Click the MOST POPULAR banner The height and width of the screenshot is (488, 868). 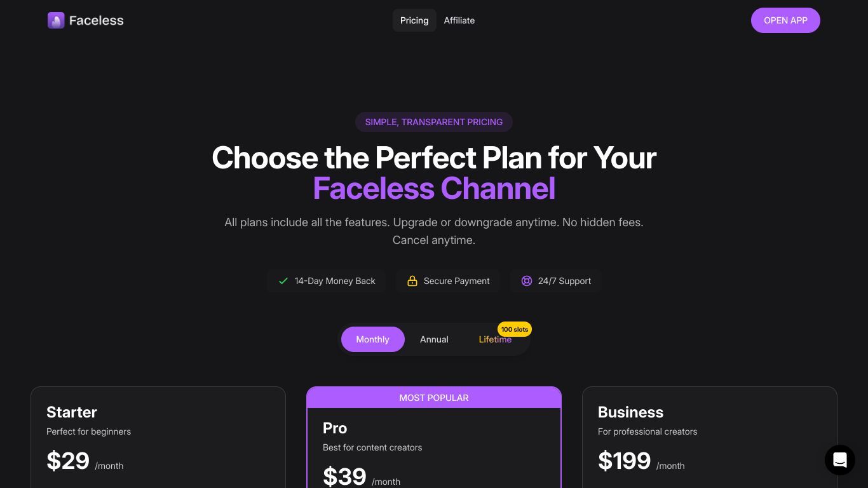click(434, 398)
